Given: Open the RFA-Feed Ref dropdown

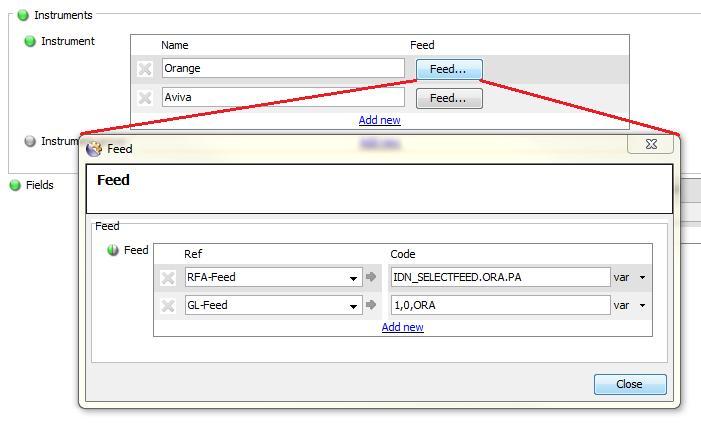Looking at the screenshot, I should coord(354,278).
